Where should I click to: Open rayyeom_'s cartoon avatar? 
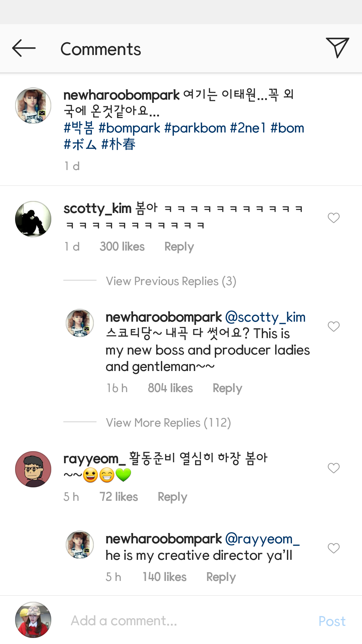pos(33,469)
